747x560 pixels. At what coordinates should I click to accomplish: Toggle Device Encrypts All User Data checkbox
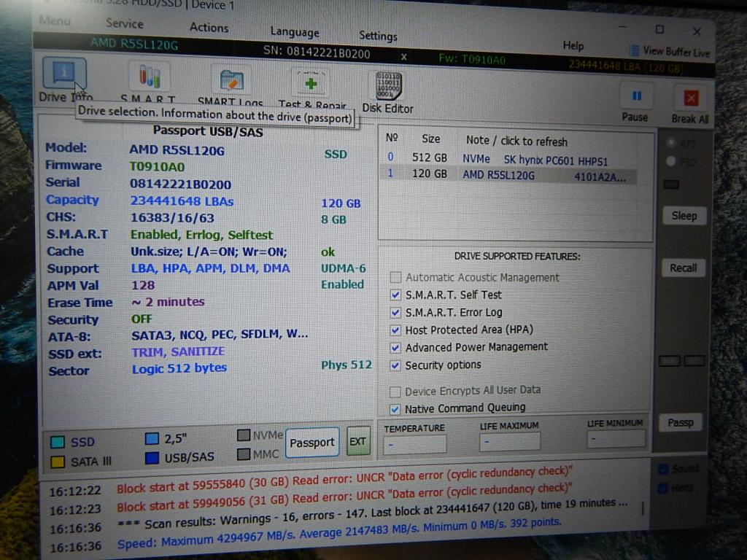395,392
